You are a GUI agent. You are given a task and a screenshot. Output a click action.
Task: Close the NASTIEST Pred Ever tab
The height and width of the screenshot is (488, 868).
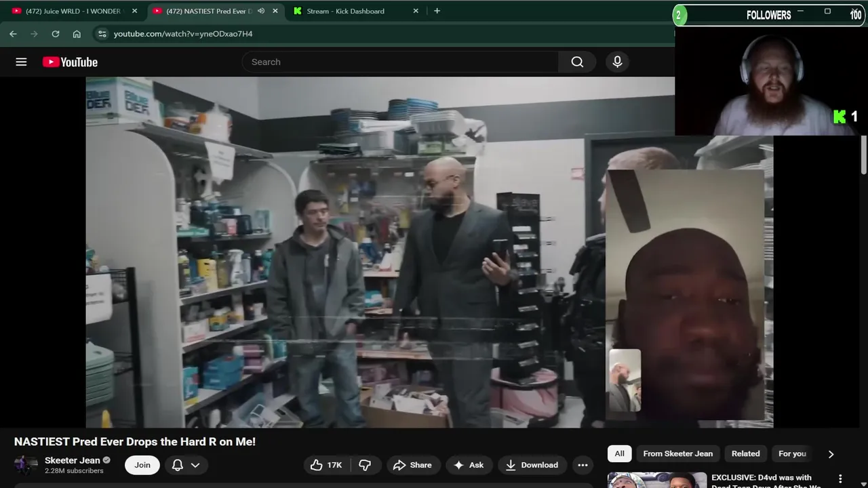275,11
